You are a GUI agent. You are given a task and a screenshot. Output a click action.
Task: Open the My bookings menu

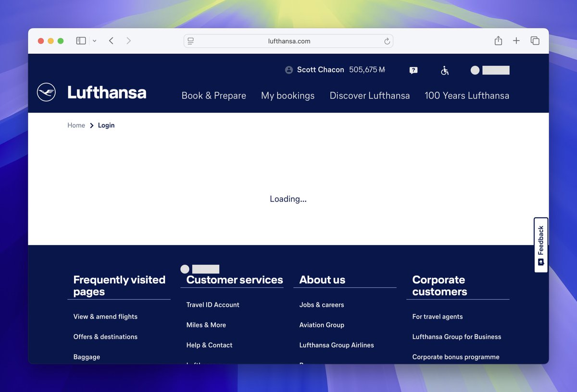(288, 96)
